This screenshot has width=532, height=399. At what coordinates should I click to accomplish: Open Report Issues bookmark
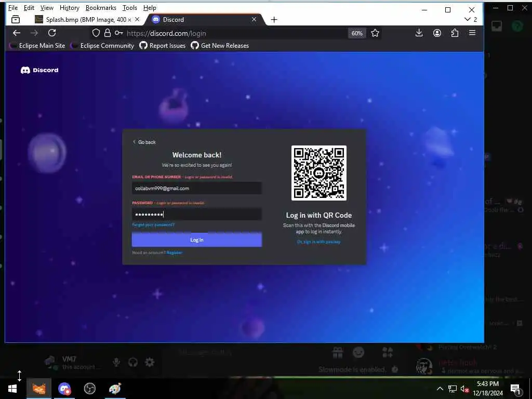pos(163,46)
